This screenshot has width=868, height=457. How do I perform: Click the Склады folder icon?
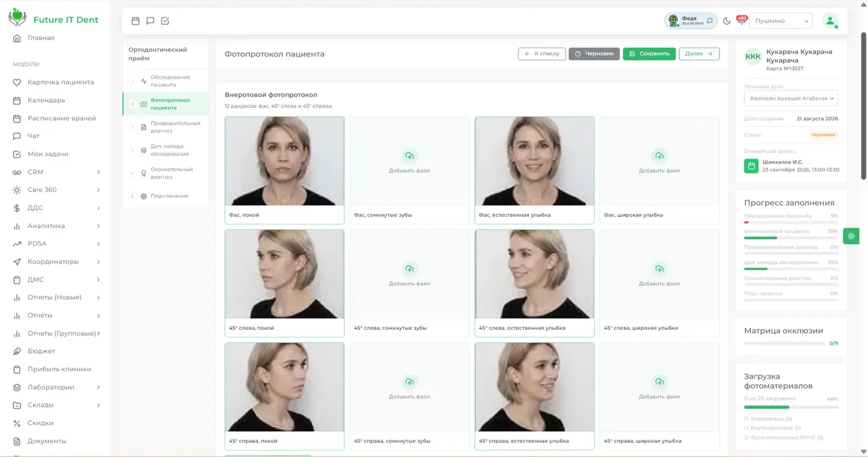click(17, 405)
